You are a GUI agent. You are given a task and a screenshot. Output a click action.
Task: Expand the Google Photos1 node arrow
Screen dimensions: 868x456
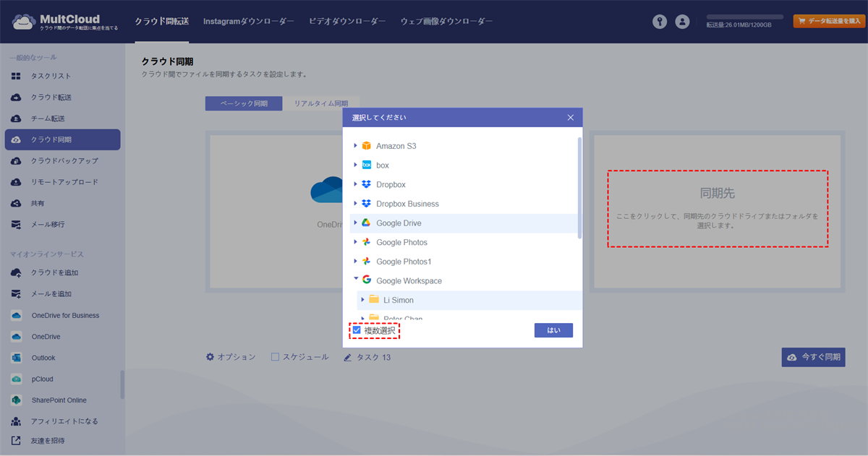(356, 261)
